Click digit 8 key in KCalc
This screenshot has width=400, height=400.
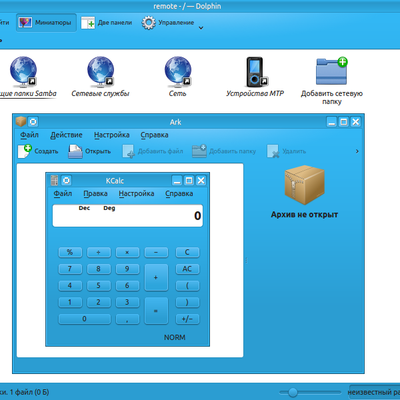coord(99,269)
